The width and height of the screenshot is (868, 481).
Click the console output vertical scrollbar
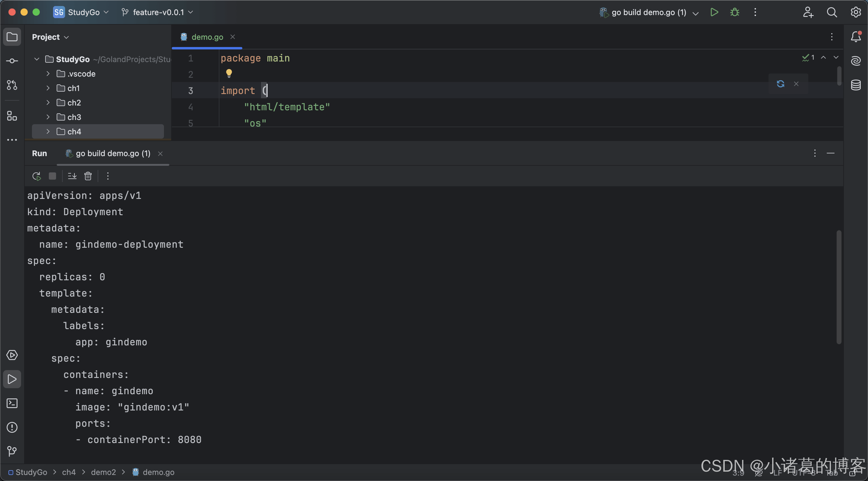point(839,287)
